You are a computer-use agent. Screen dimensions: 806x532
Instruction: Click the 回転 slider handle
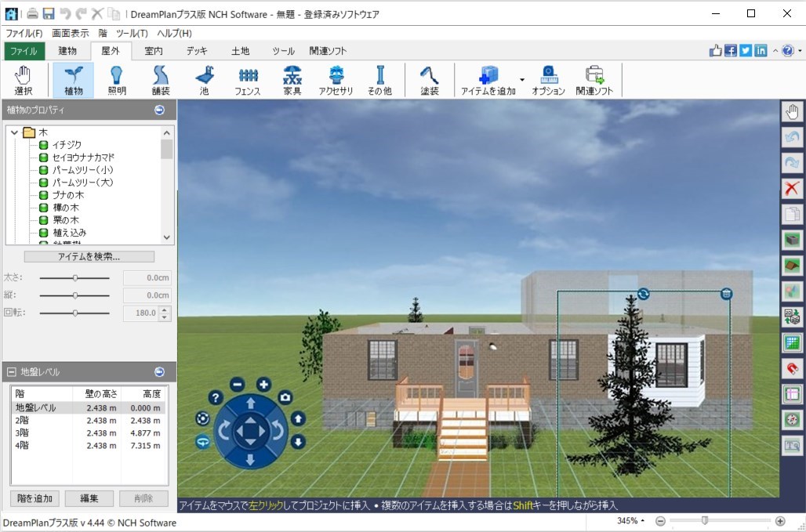tap(75, 313)
